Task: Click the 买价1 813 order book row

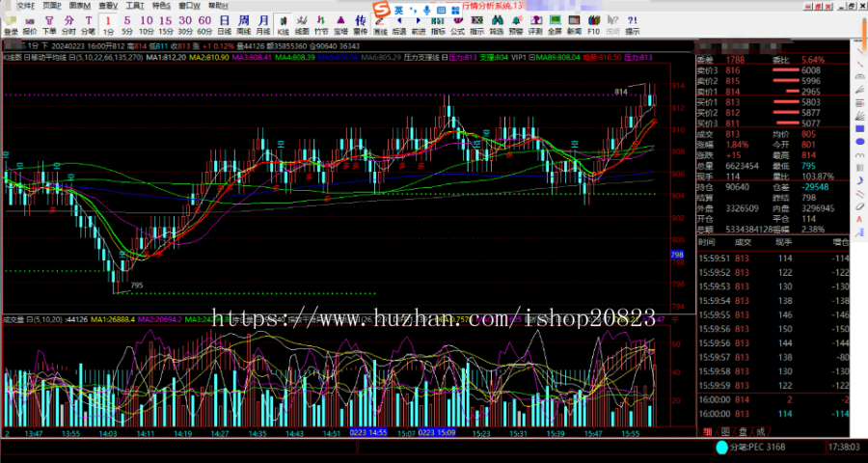Action: coord(772,102)
